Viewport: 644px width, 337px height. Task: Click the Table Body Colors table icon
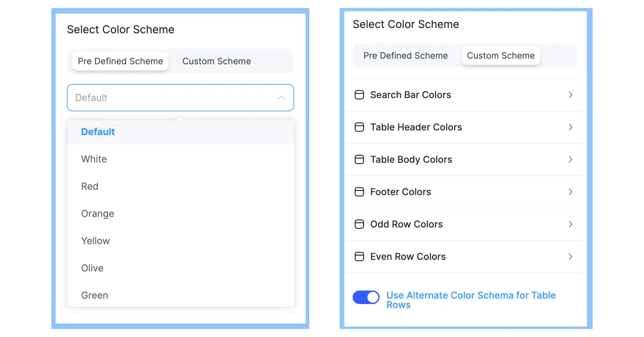[359, 159]
